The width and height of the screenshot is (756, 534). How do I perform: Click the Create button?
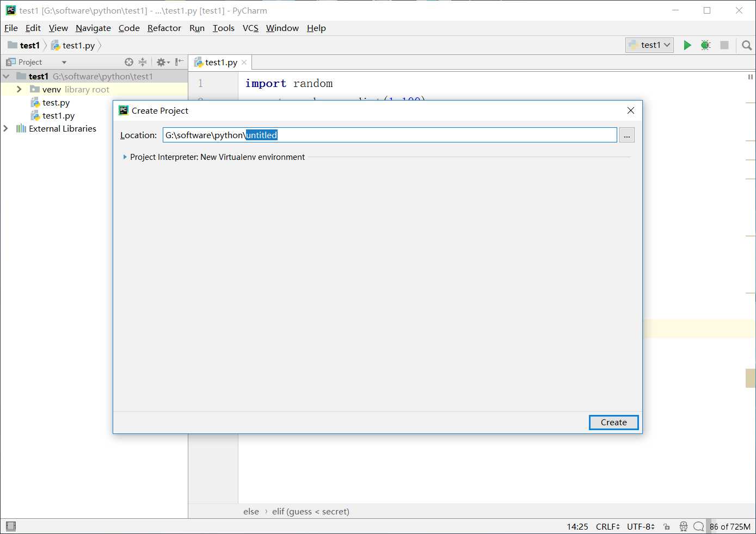click(614, 423)
